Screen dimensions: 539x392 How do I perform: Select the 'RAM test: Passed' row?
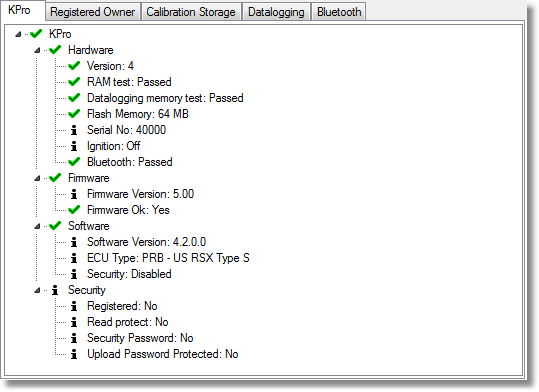coord(129,82)
